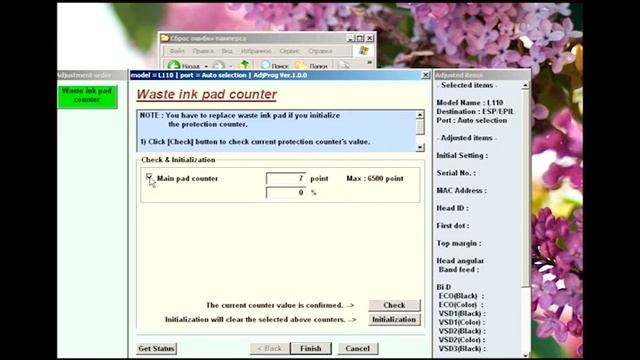Click 'First dot :' label
Screen dimensions: 640x360
(453, 226)
